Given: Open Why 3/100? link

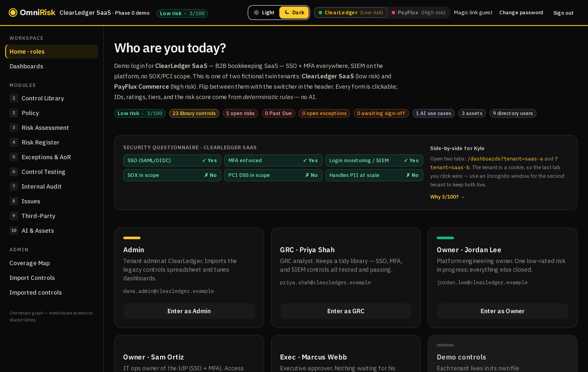Looking at the screenshot, I should [447, 197].
